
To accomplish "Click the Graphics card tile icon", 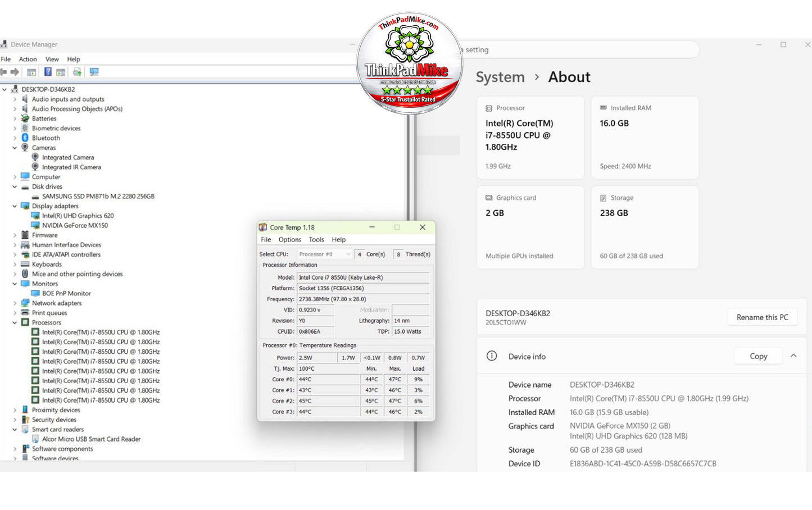I will 489,198.
